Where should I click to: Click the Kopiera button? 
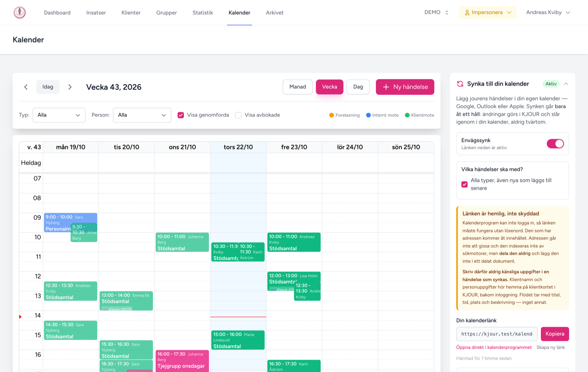(555, 334)
